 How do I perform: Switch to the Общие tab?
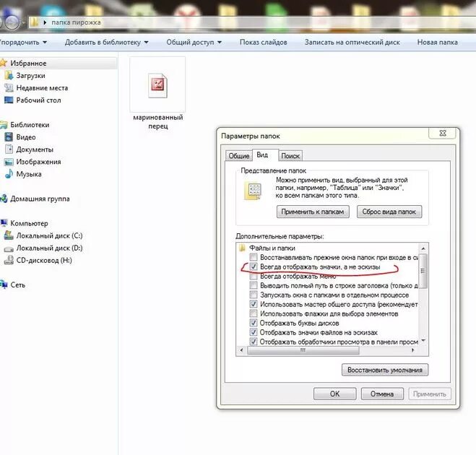(x=238, y=156)
